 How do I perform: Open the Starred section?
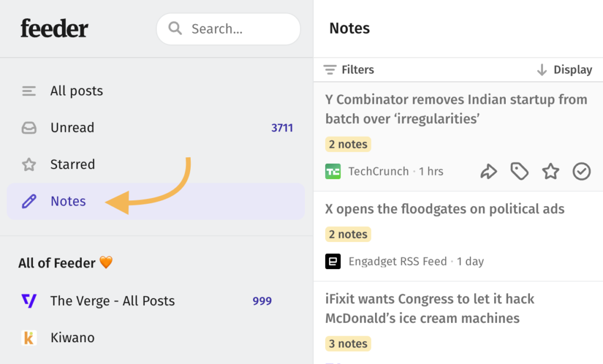[x=155, y=164]
